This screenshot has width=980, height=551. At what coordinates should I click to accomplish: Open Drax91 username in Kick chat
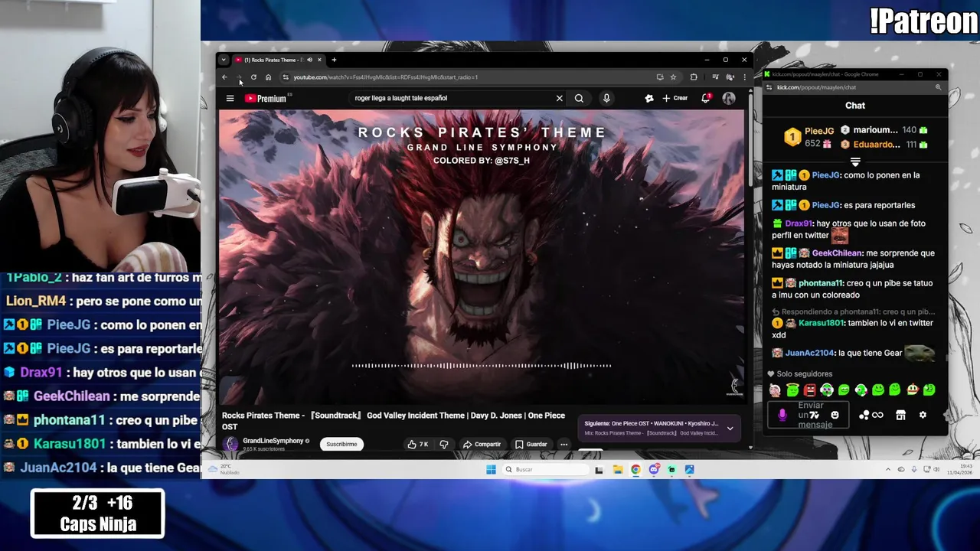pos(798,223)
